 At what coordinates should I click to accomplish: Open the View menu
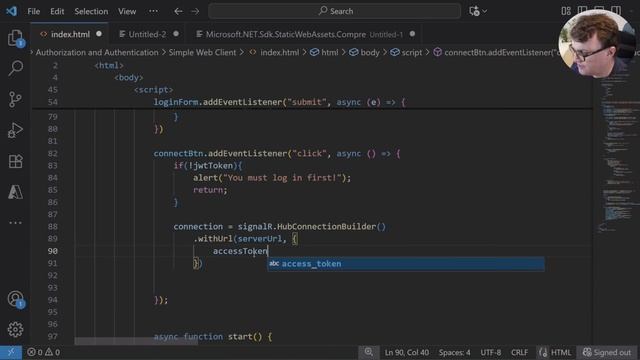coord(127,11)
